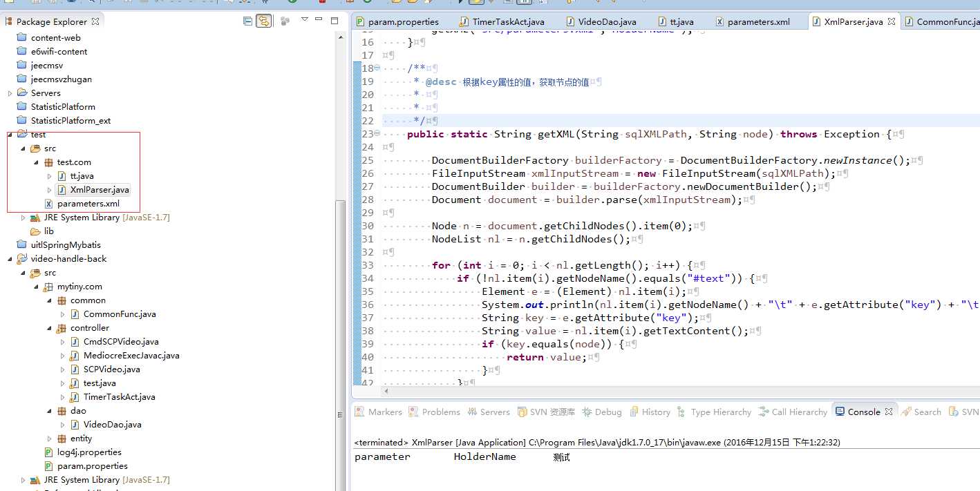Minimize the Package Explorer view

pyautogui.click(x=320, y=20)
